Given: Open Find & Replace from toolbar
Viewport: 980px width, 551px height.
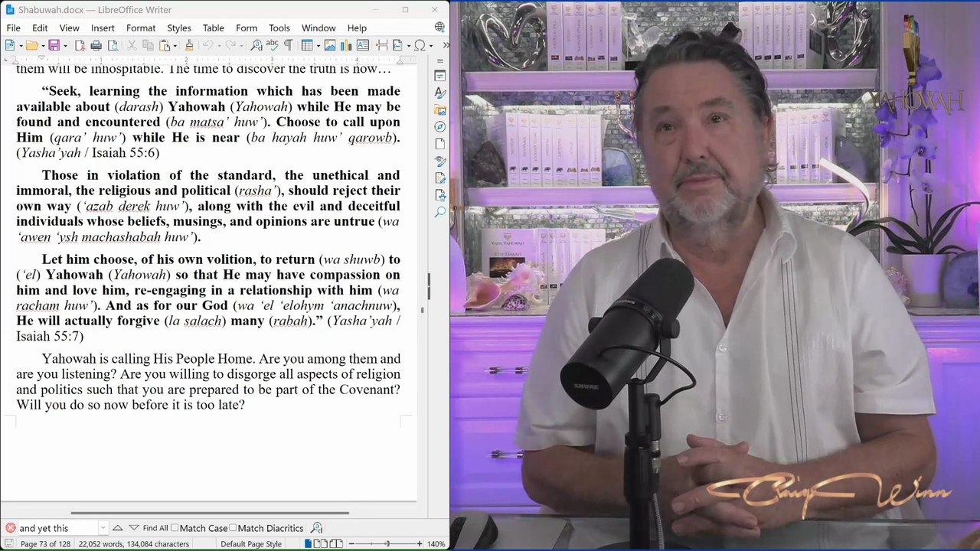Looking at the screenshot, I should coord(256,46).
